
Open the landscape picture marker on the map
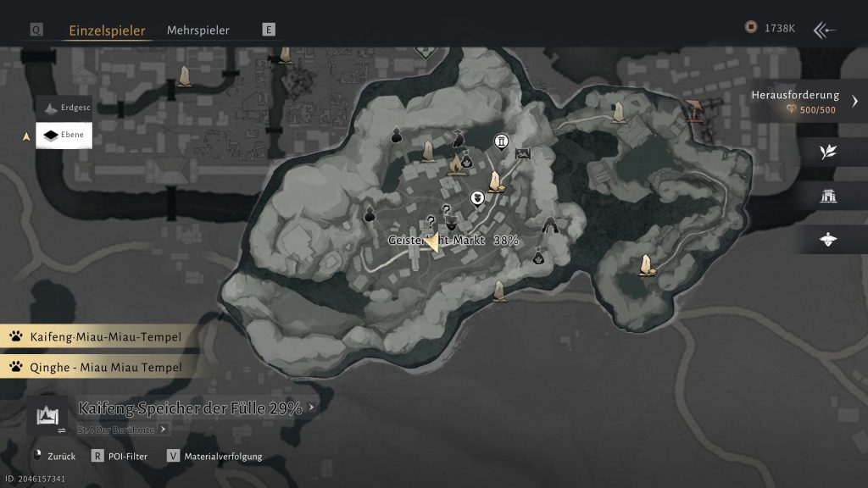(522, 152)
